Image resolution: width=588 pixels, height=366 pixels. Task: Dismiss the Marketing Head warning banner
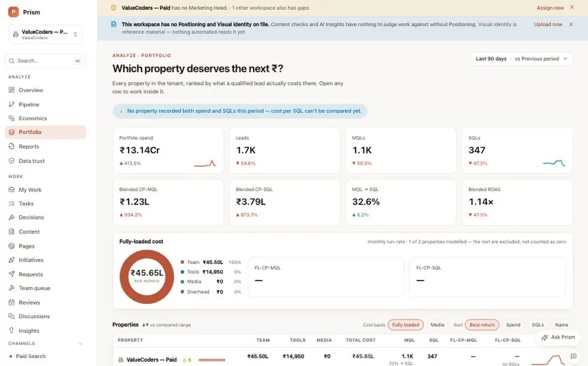click(x=572, y=7)
